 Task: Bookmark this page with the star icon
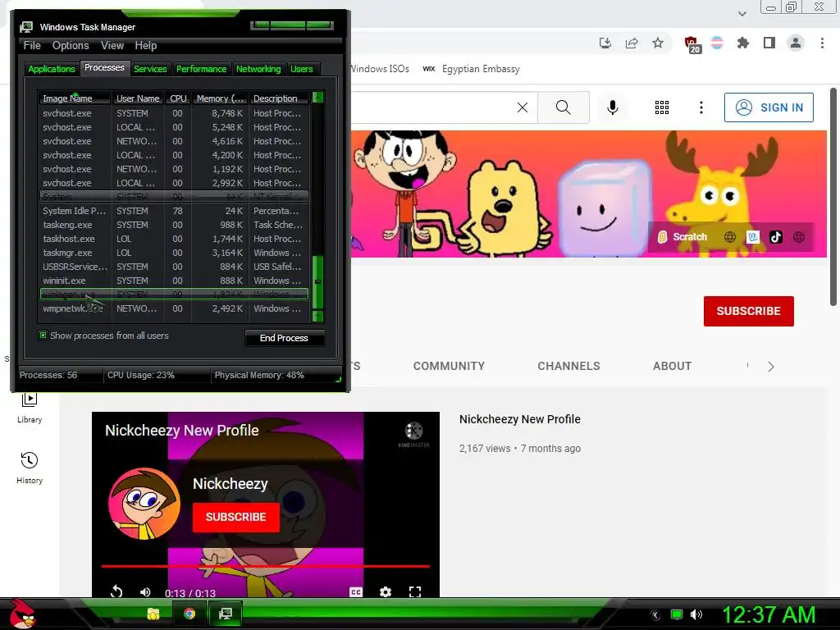tap(658, 43)
